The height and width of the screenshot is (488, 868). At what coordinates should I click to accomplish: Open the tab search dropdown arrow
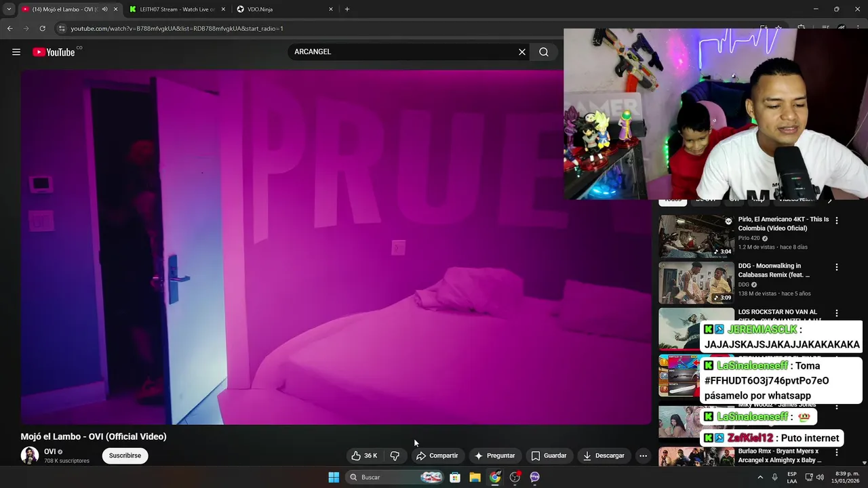8,9
